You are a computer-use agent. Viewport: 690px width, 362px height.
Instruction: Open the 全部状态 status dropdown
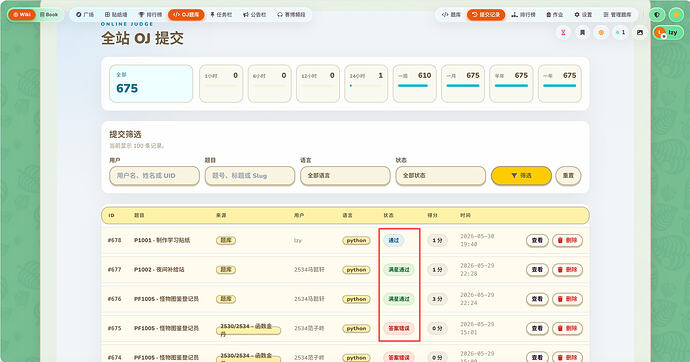click(x=440, y=176)
